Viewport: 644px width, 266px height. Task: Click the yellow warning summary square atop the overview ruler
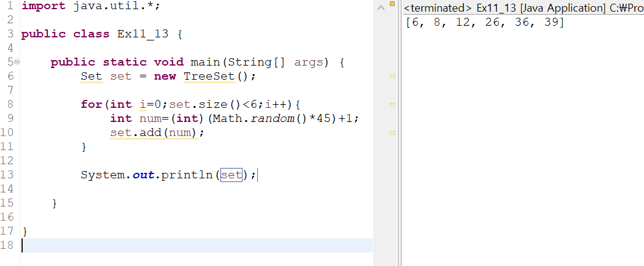click(392, 4)
